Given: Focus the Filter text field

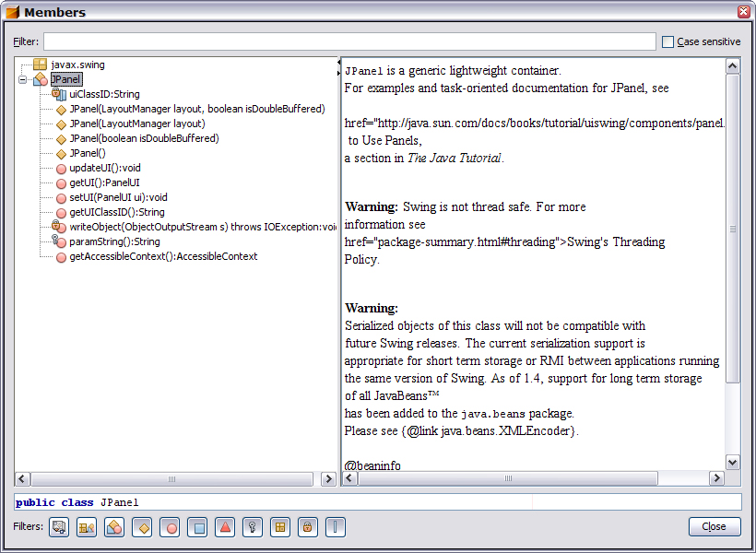Looking at the screenshot, I should (349, 42).
